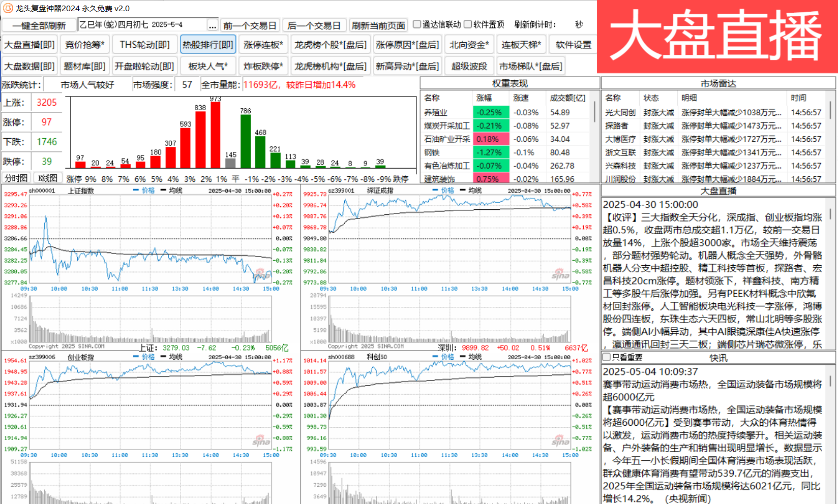Open 市场梯队*[盘后] tab
This screenshot has height=504, width=838.
click(x=531, y=67)
